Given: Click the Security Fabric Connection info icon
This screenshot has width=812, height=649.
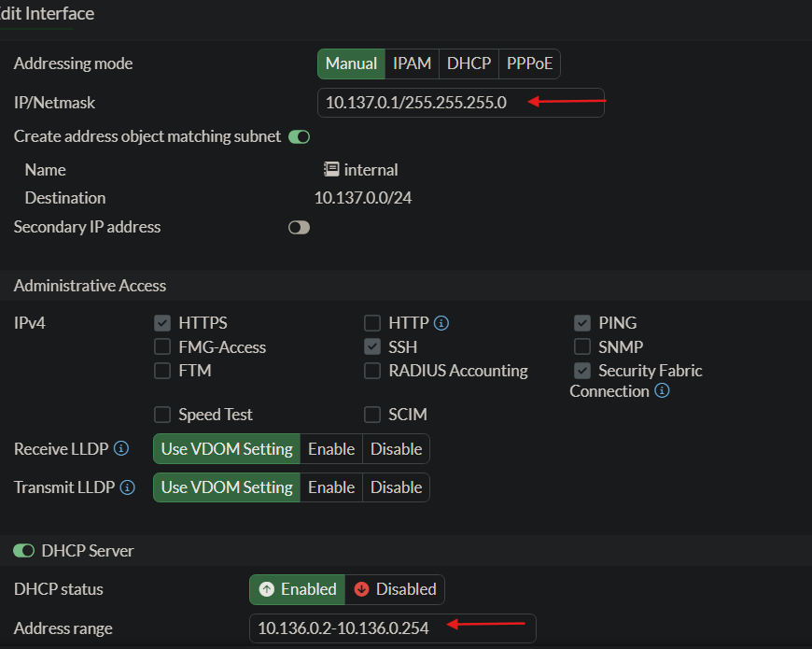Looking at the screenshot, I should (662, 390).
